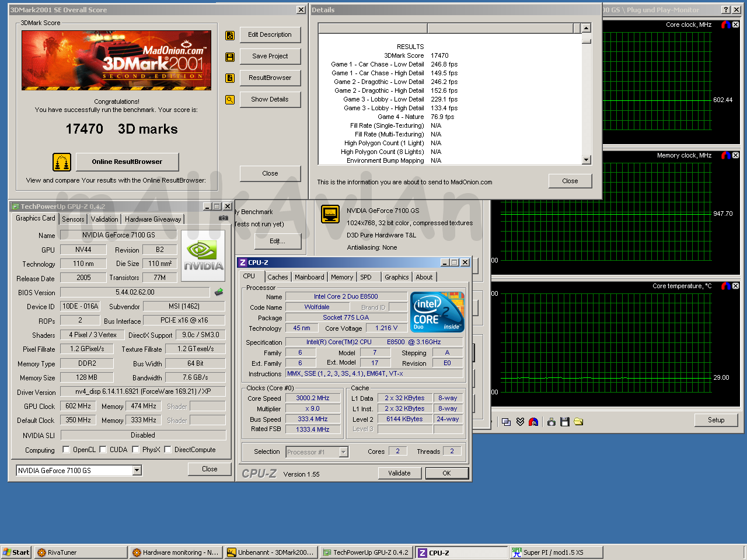Open the Caches tab in CPU-Z
Image resolution: width=747 pixels, height=560 pixels.
278,277
